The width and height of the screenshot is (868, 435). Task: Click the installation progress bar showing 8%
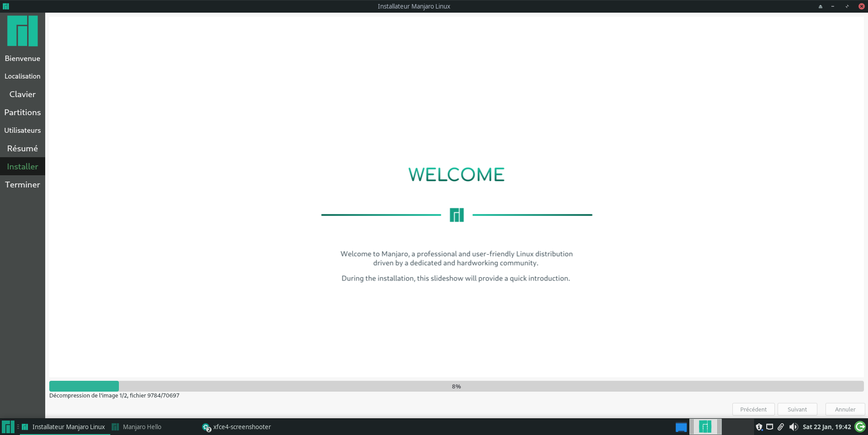[456, 386]
